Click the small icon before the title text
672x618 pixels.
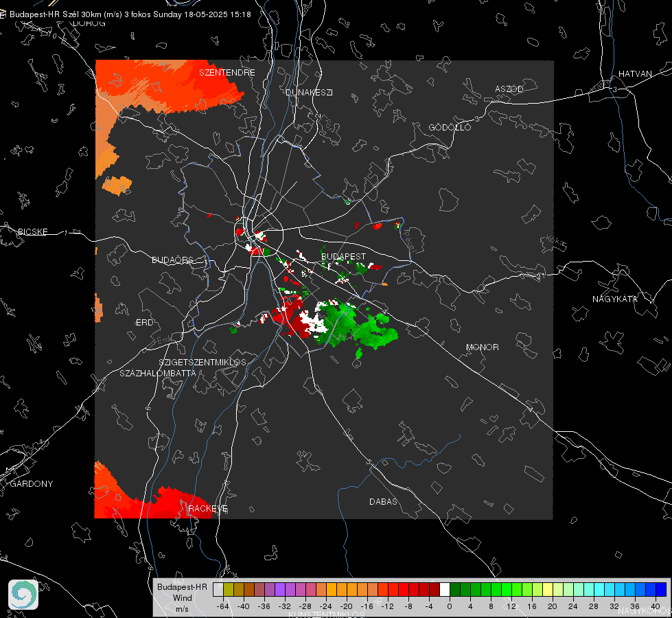[3, 14]
